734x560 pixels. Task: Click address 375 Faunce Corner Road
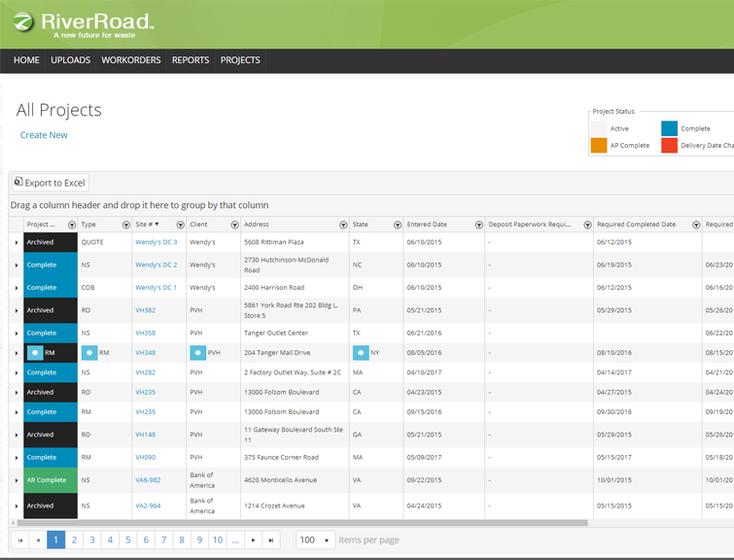(x=281, y=458)
